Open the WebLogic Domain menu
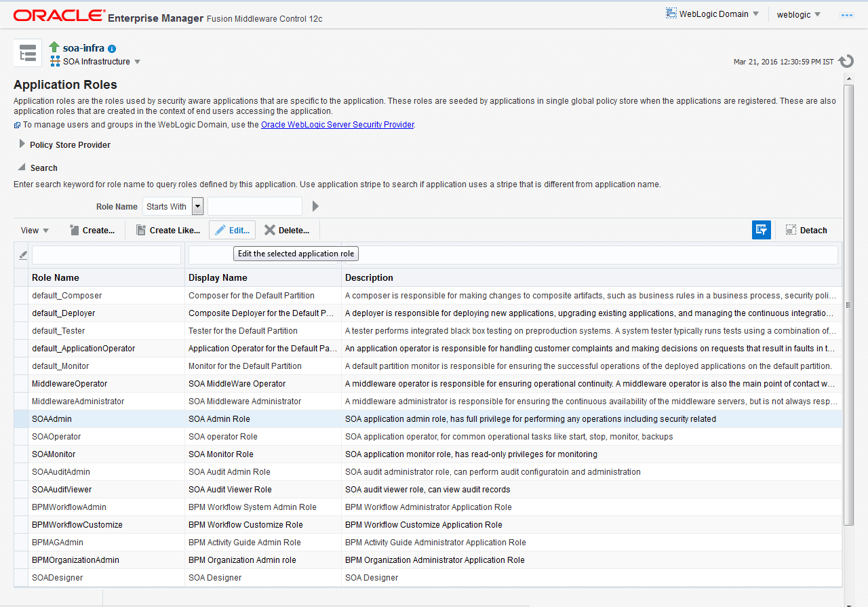Image resolution: width=868 pixels, height=607 pixels. pyautogui.click(x=712, y=14)
